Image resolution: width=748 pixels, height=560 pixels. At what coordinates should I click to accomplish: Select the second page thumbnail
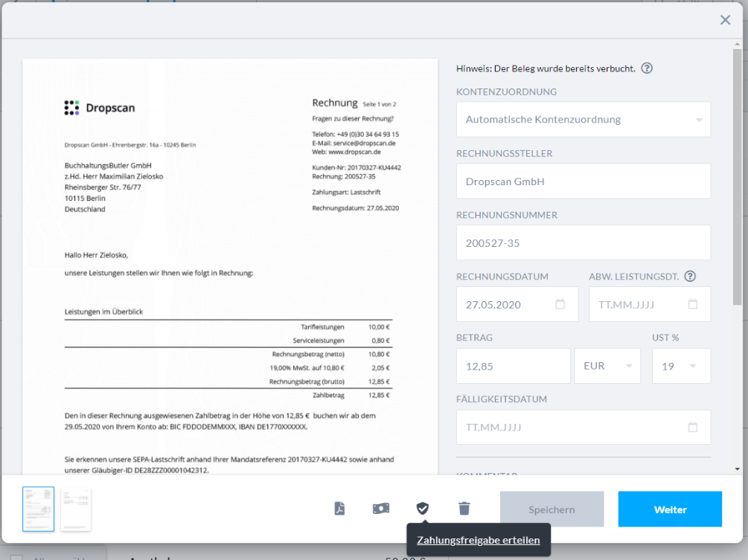tap(76, 509)
